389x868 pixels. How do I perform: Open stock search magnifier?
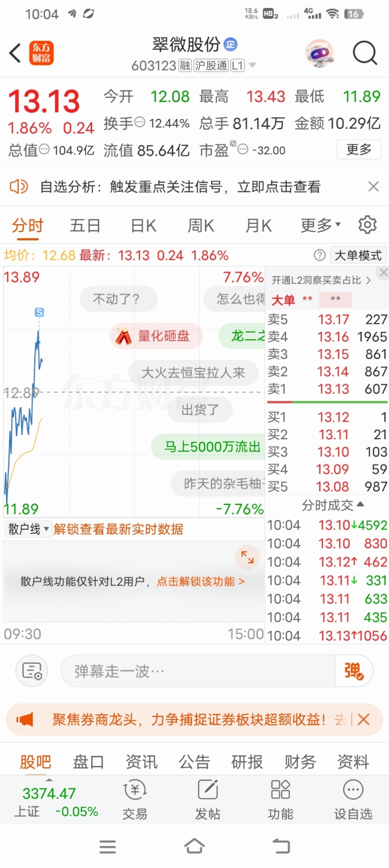pos(365,53)
